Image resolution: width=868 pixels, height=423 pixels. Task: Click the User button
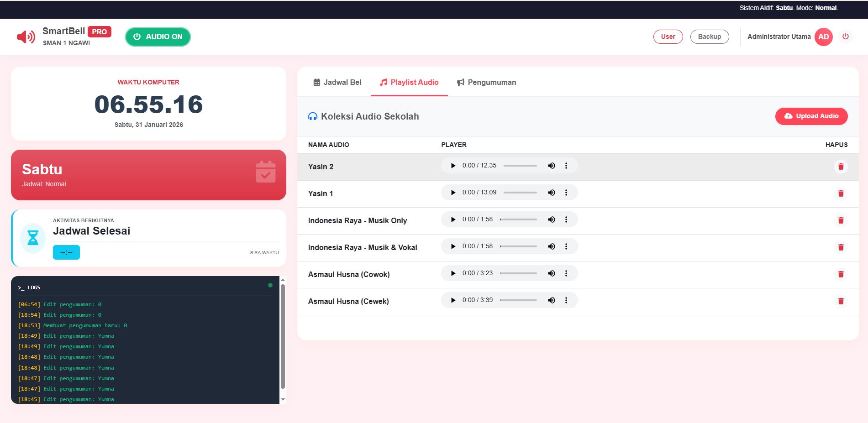(668, 37)
